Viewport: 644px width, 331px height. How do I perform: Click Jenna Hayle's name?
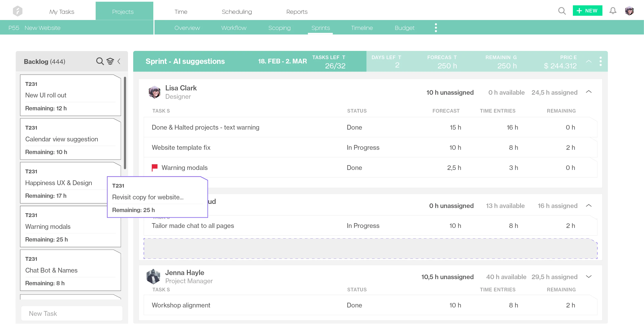click(x=184, y=273)
